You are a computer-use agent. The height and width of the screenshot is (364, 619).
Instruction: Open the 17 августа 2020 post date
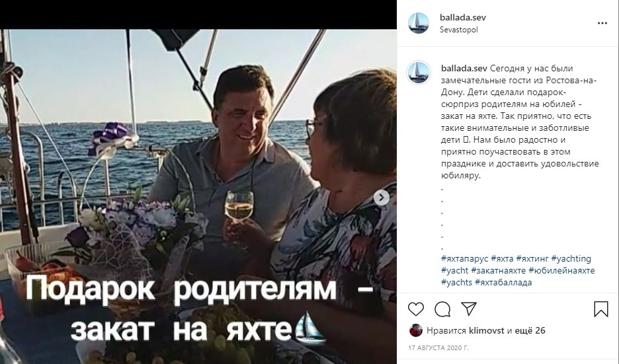click(x=438, y=348)
